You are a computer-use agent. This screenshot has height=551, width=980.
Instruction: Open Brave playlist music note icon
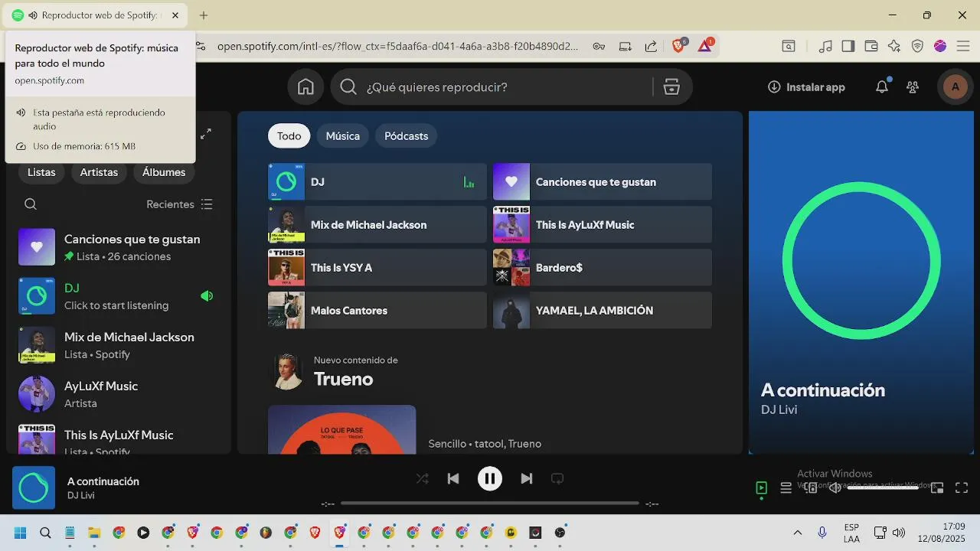pyautogui.click(x=825, y=46)
